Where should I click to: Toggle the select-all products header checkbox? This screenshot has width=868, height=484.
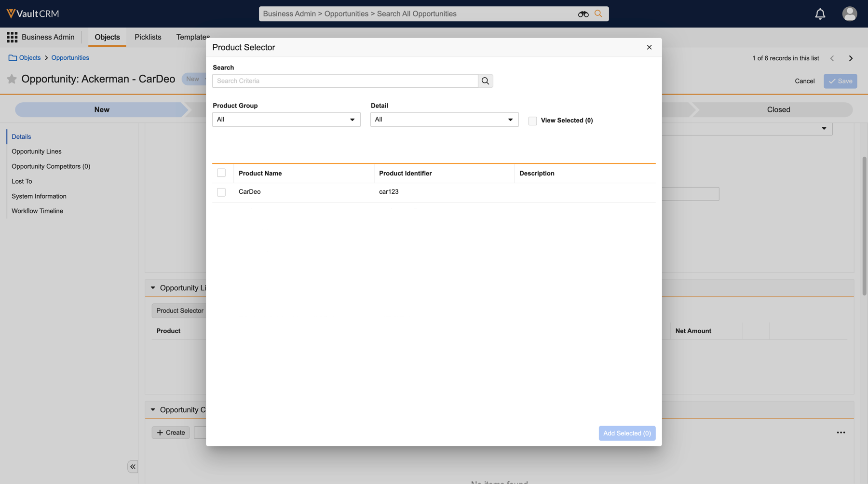pos(221,173)
